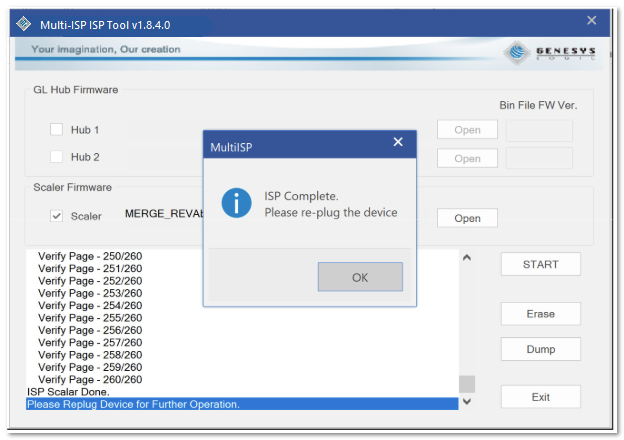Close the MultiISP dialog with X
The width and height of the screenshot is (624, 440).
[398, 142]
